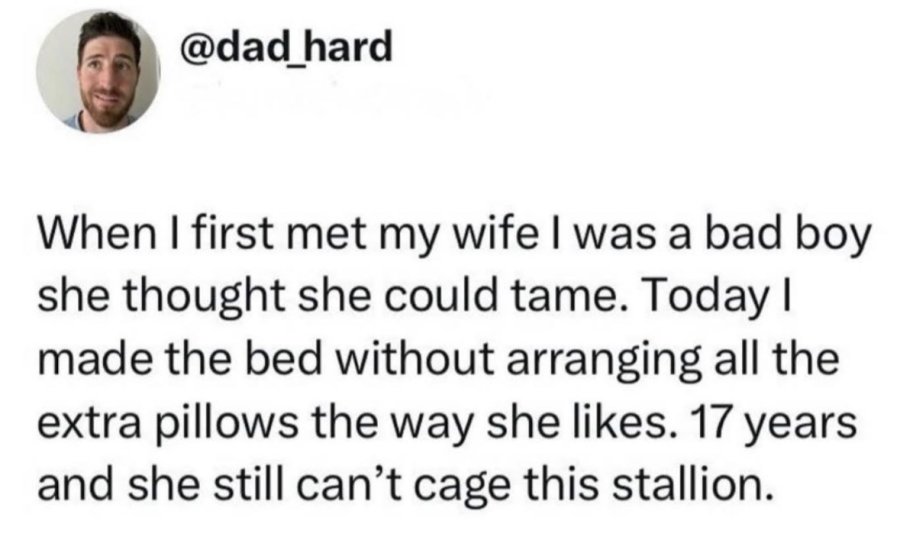Open the bearded man's profile picture
The width and height of the screenshot is (900, 537).
pyautogui.click(x=98, y=71)
